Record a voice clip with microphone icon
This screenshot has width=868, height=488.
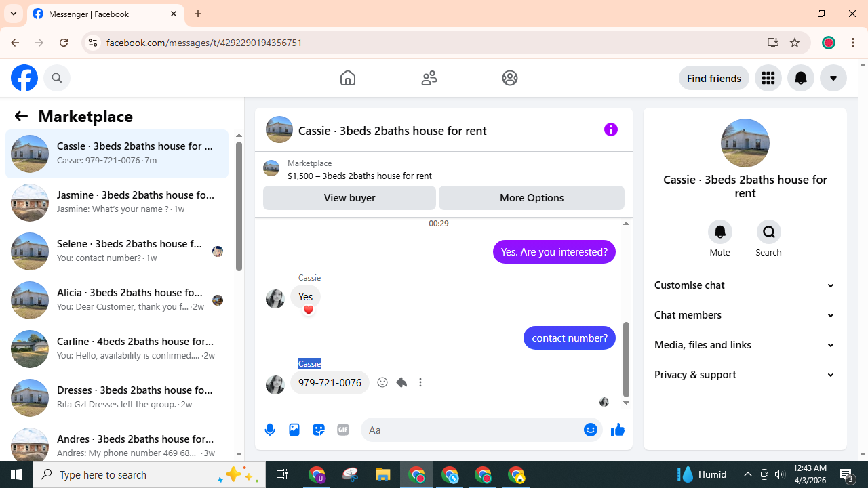pos(270,430)
